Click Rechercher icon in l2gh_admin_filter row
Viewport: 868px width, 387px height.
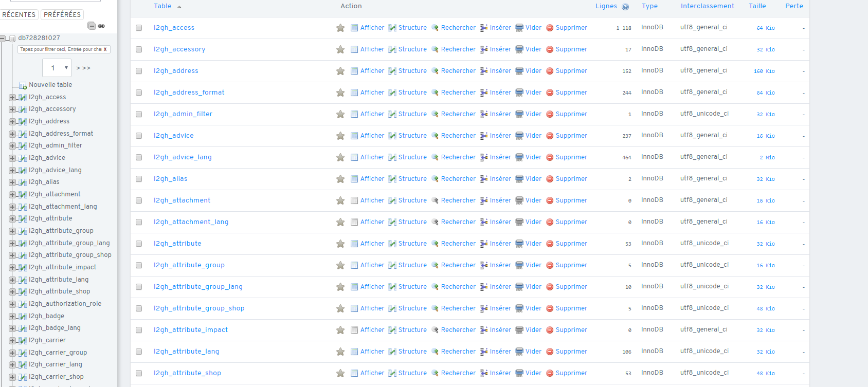[435, 114]
